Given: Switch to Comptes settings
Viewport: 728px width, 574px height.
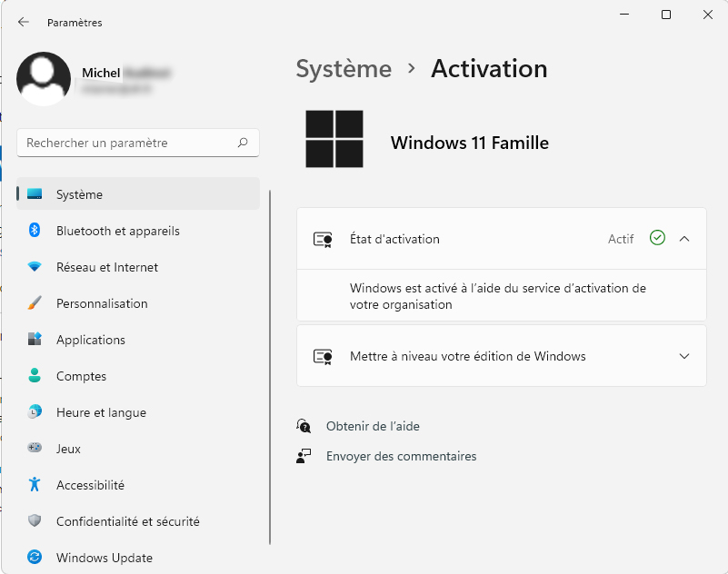Looking at the screenshot, I should [x=138, y=375].
